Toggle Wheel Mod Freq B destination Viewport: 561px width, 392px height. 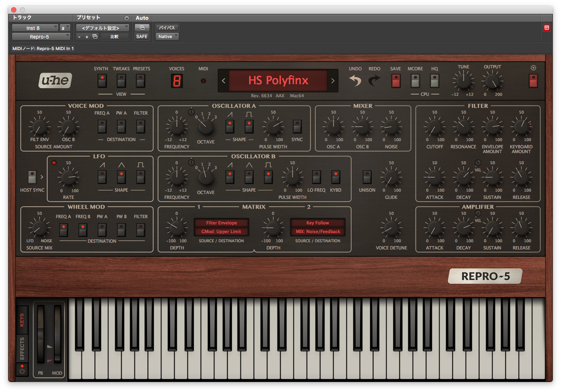click(x=82, y=230)
